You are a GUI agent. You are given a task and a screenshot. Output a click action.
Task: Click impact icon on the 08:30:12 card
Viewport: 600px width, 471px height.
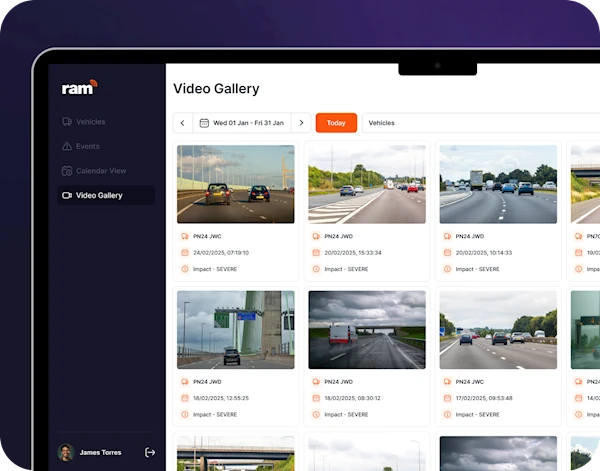click(316, 414)
